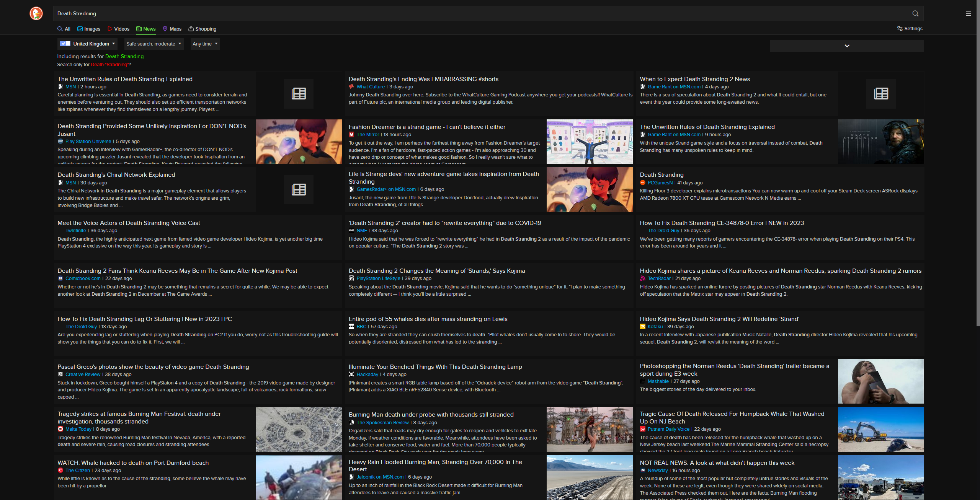Click the BBC source favicon
Viewport: 980px width, 500px height.
click(x=351, y=326)
